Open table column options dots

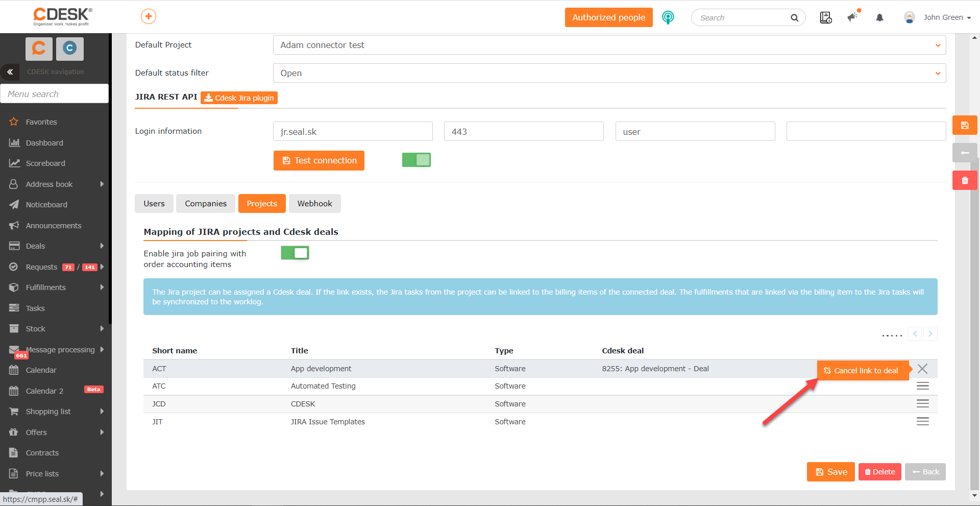click(892, 335)
